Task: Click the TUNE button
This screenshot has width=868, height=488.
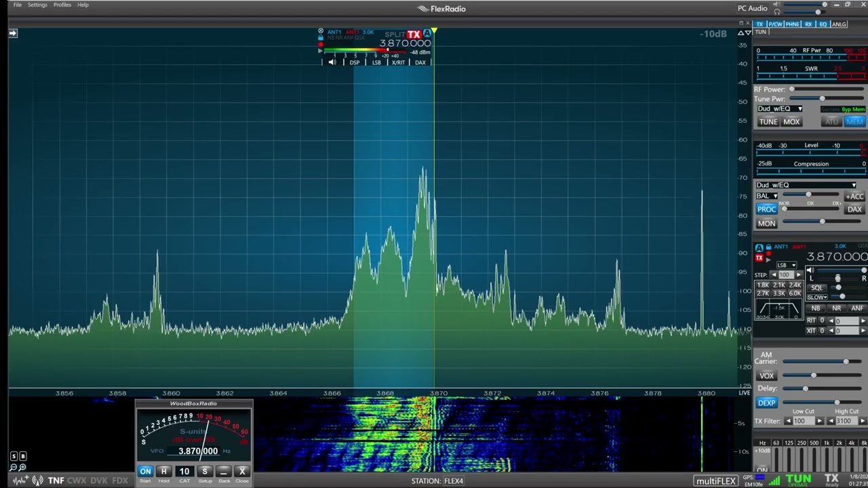Action: click(768, 122)
